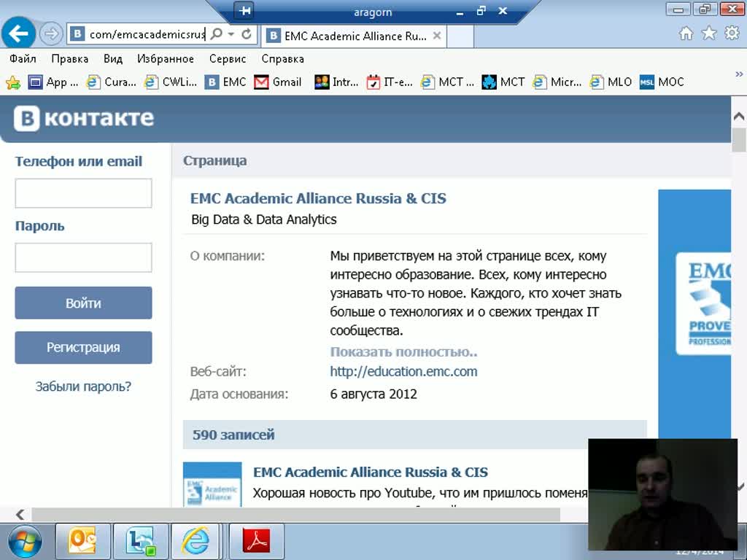The height and width of the screenshot is (560, 747).
Task: Open Favorites star icon at top right
Action: point(709,34)
